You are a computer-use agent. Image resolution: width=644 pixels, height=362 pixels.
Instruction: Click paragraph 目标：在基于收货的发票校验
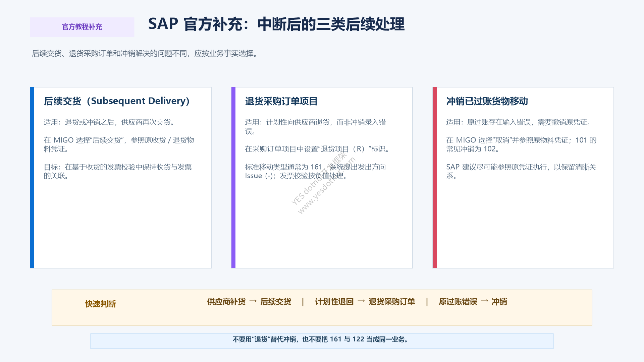tap(118, 171)
